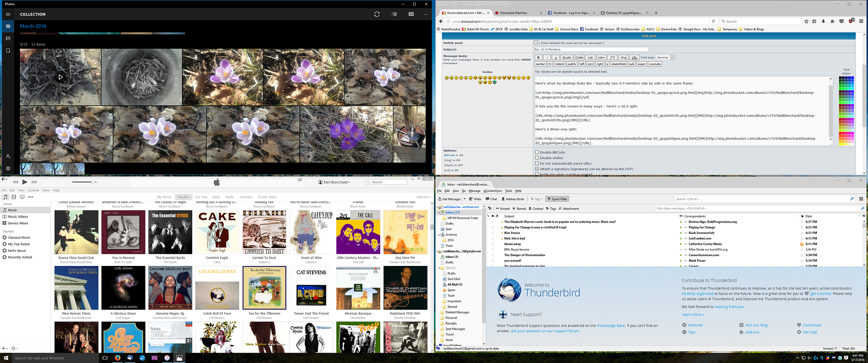Open the Knowledge Base link in Thunderbird

[611, 326]
